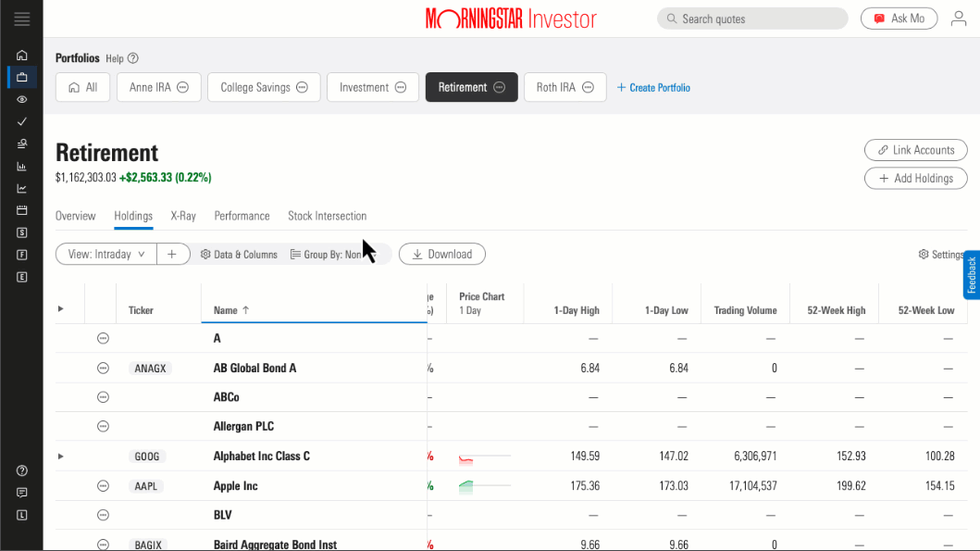Viewport: 980px width, 551px height.
Task: Open the View: Intraday dropdown
Action: [x=106, y=254]
